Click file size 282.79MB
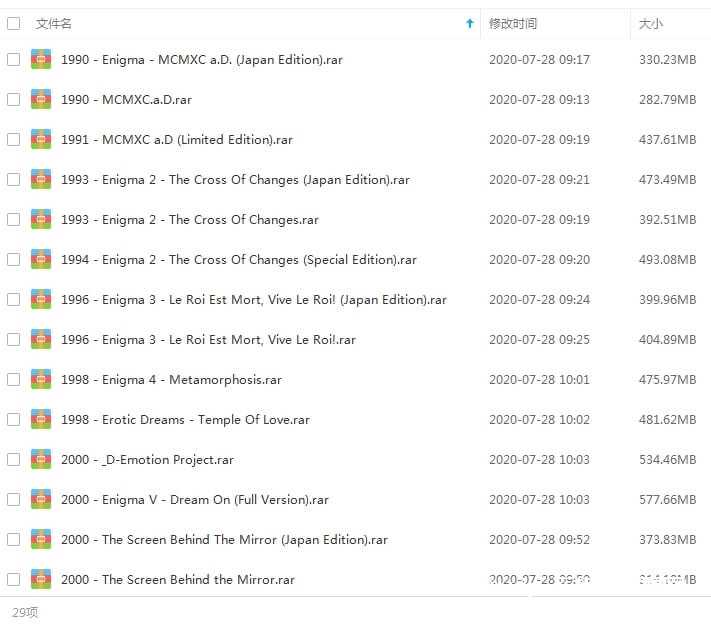The height and width of the screenshot is (624, 711). (x=667, y=99)
